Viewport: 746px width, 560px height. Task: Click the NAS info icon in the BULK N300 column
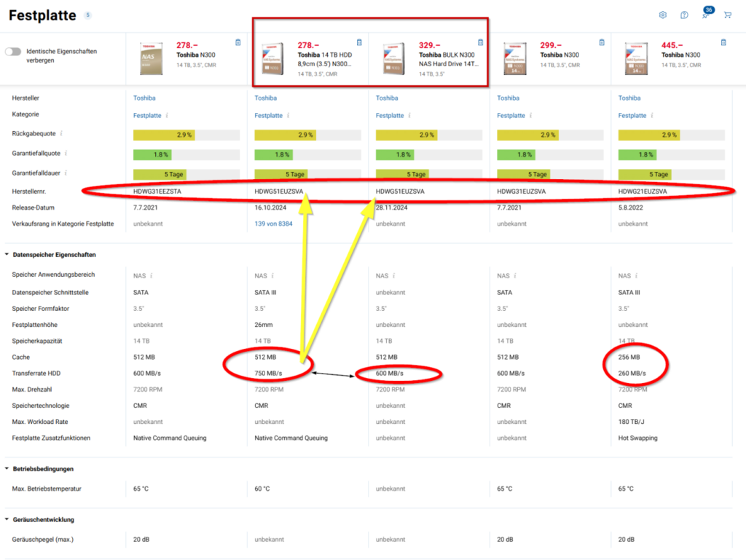(394, 276)
